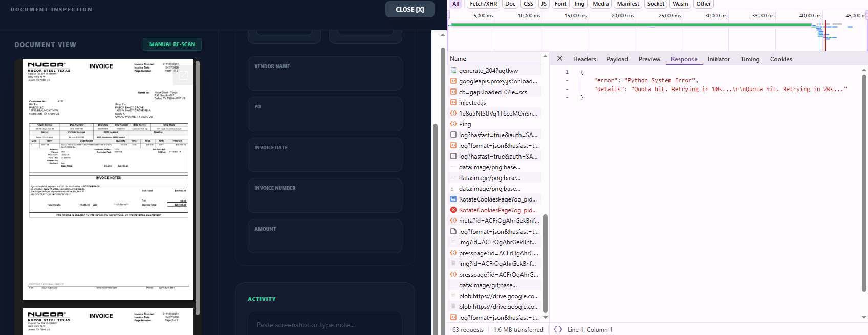Close the response details panel X
The width and height of the screenshot is (868, 335).
point(560,59)
